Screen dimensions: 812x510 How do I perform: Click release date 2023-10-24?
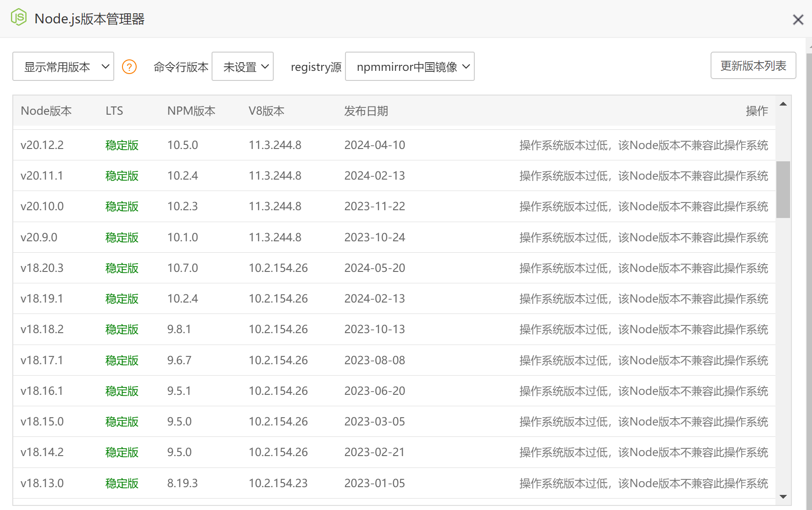point(375,238)
